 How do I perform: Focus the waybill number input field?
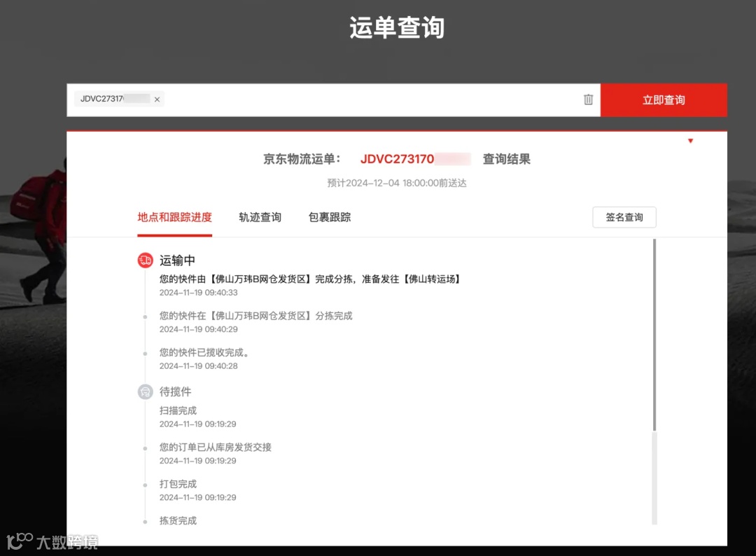[x=334, y=100]
